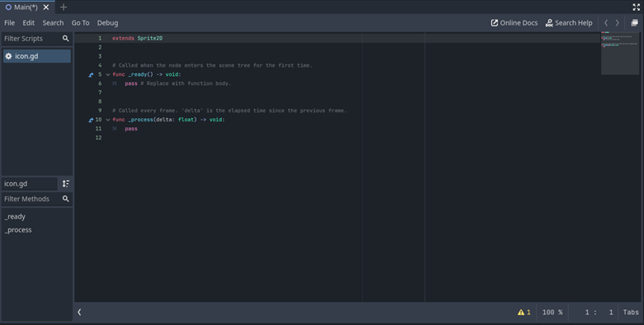Viewport: 644px width, 325px height.
Task: Open the Go To menu
Action: (x=81, y=23)
